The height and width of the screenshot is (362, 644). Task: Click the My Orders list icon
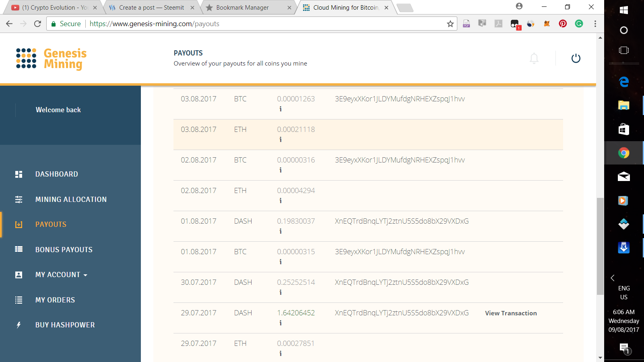pos(19,300)
